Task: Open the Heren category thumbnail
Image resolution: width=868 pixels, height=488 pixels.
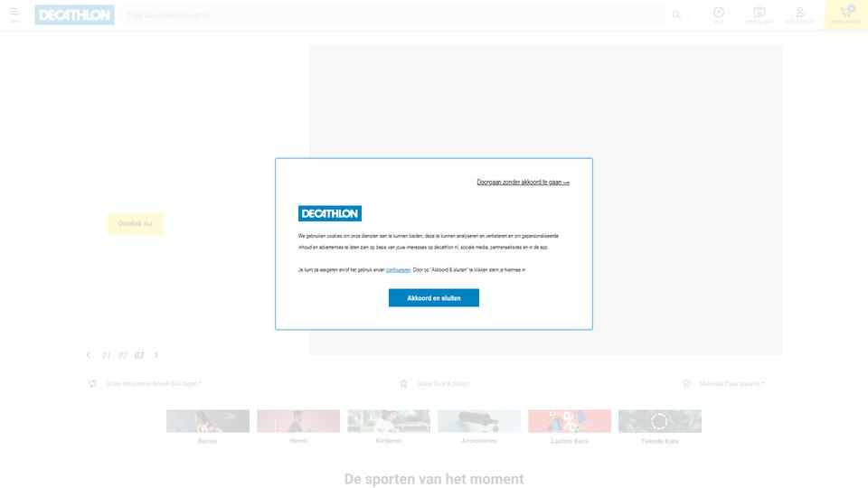Action: (298, 421)
